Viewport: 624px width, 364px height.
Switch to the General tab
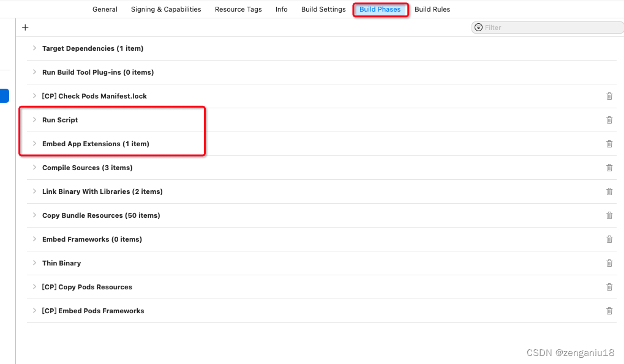105,9
